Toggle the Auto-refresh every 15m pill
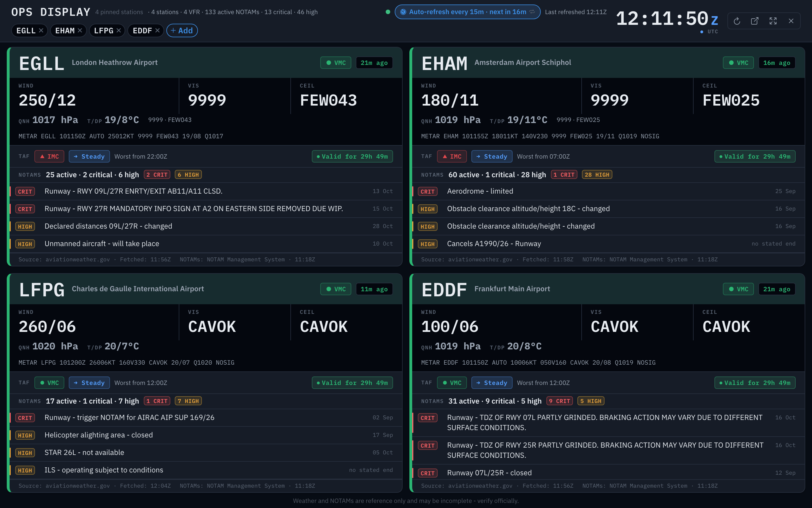The image size is (812, 508). 467,12
